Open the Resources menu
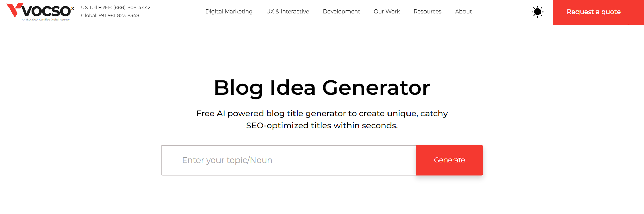The height and width of the screenshot is (214, 644). pyautogui.click(x=427, y=11)
